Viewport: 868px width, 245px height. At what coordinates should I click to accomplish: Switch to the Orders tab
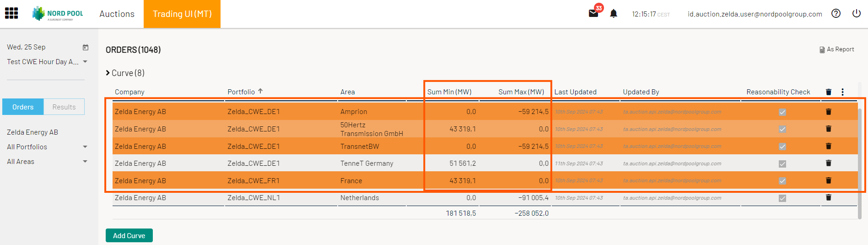coord(23,107)
